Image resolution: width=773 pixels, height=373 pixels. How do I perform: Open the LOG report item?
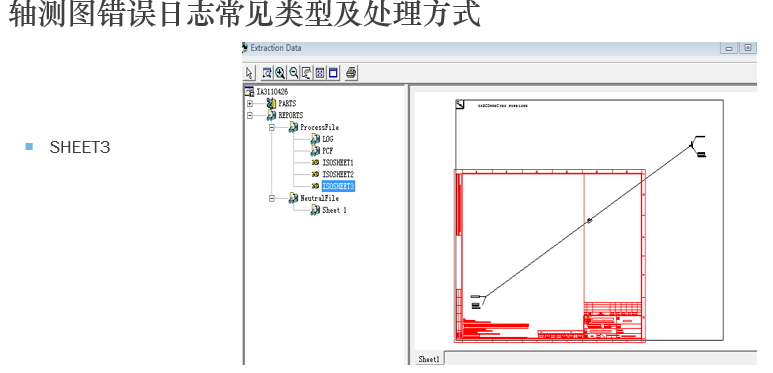click(327, 139)
